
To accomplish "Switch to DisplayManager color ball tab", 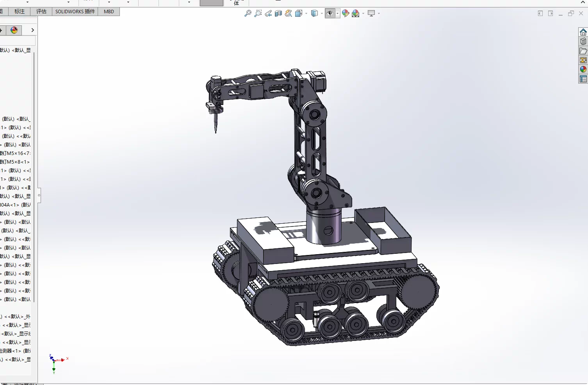I will coord(14,30).
